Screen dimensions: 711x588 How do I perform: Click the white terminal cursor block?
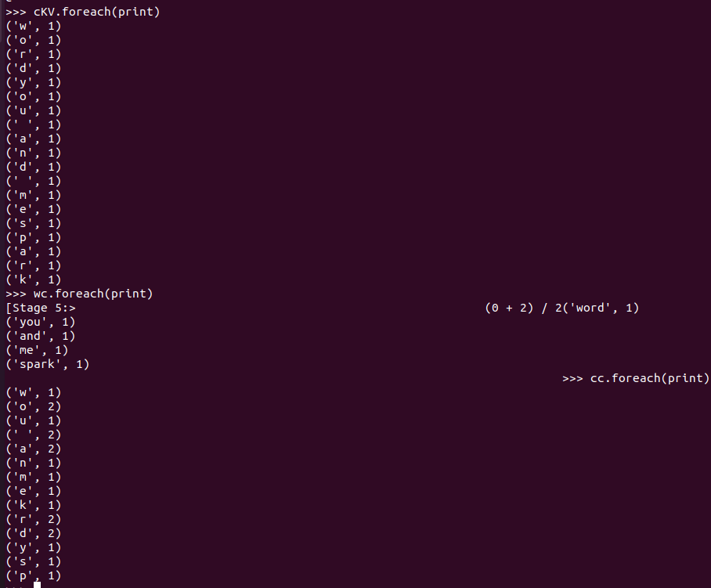37,584
